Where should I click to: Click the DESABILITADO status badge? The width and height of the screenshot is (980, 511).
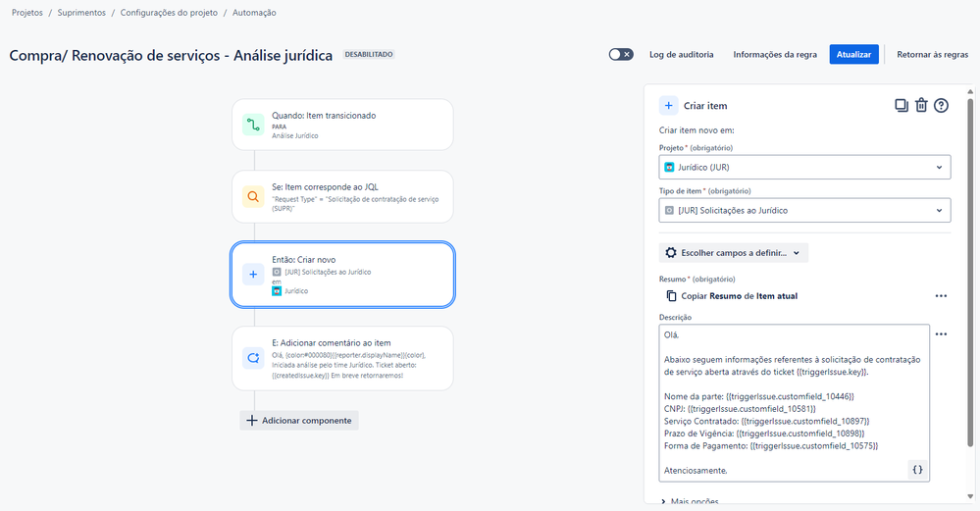pyautogui.click(x=369, y=54)
